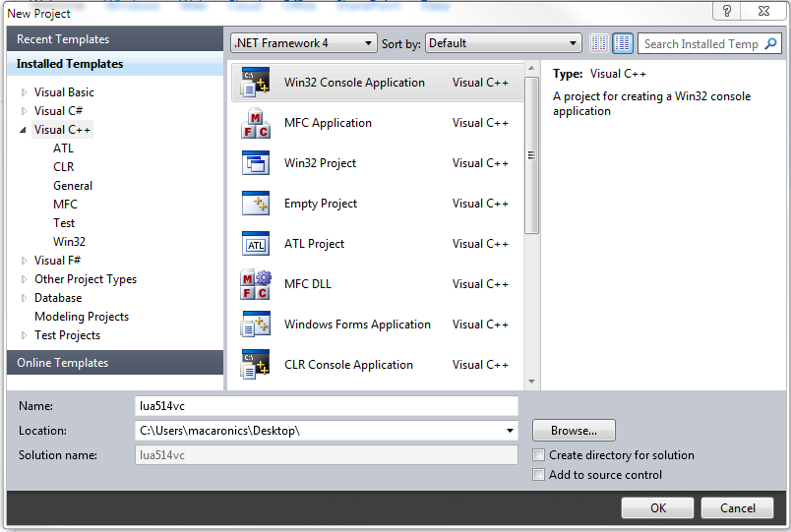Choose the MFC DLL template icon
The height and width of the screenshot is (532, 791).
(255, 284)
